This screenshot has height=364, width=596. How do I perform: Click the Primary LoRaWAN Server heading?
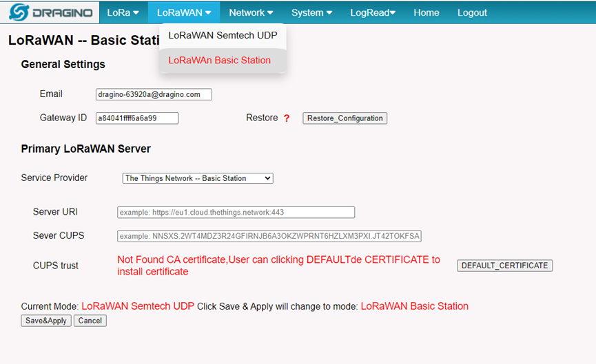(86, 149)
